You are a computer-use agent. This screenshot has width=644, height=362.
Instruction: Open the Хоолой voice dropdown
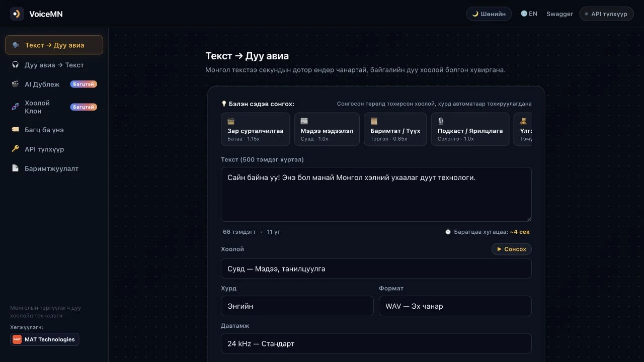tap(376, 269)
